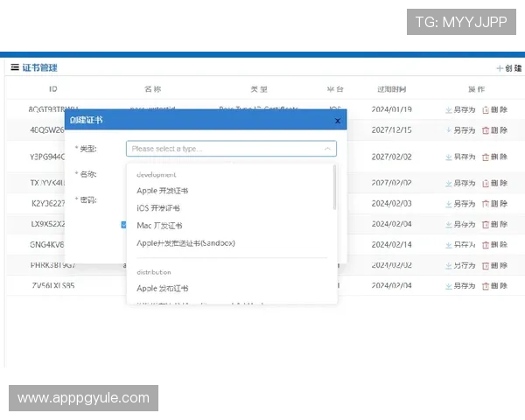
Task: Choose iOS 开发证书 option
Action: point(158,208)
